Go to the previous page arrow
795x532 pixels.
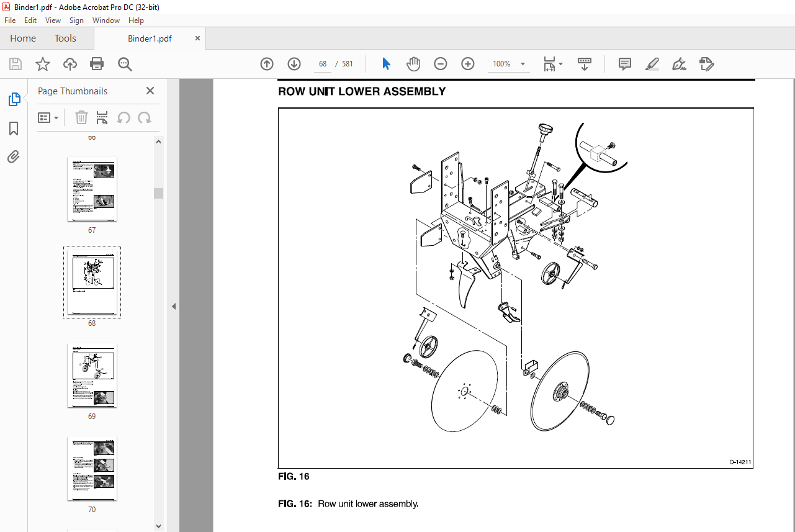267,64
